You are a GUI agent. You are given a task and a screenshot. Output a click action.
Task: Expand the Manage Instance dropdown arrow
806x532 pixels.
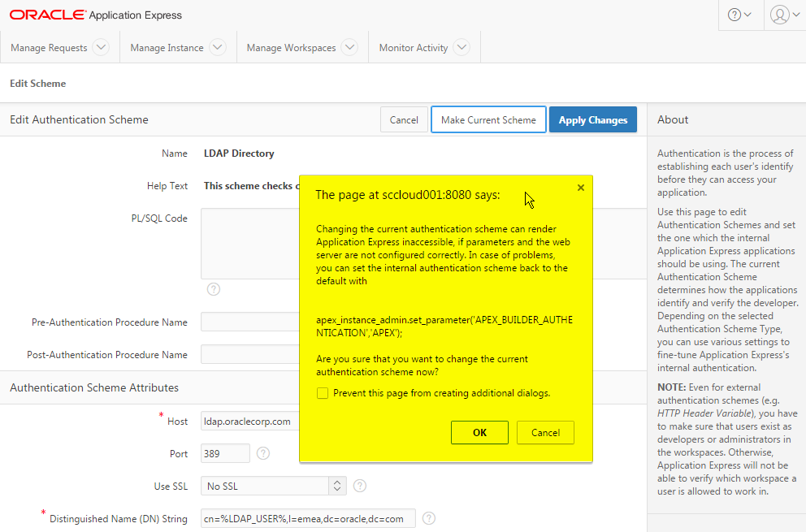(x=217, y=47)
